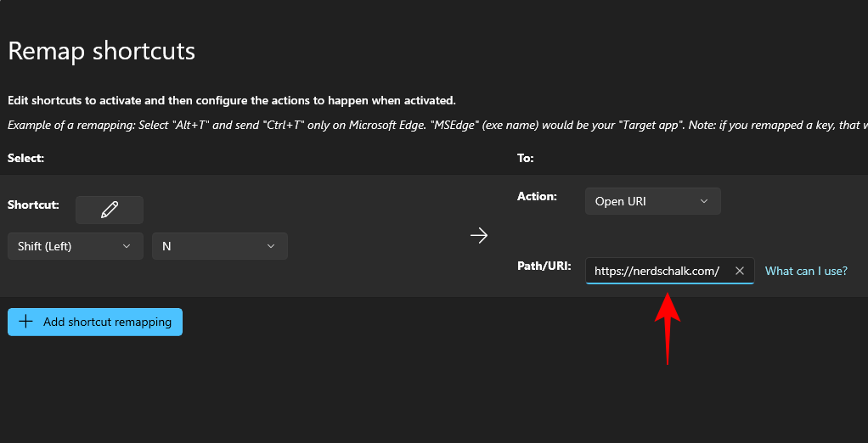The height and width of the screenshot is (443, 868).
Task: Open the N key dropdown
Action: [x=220, y=246]
